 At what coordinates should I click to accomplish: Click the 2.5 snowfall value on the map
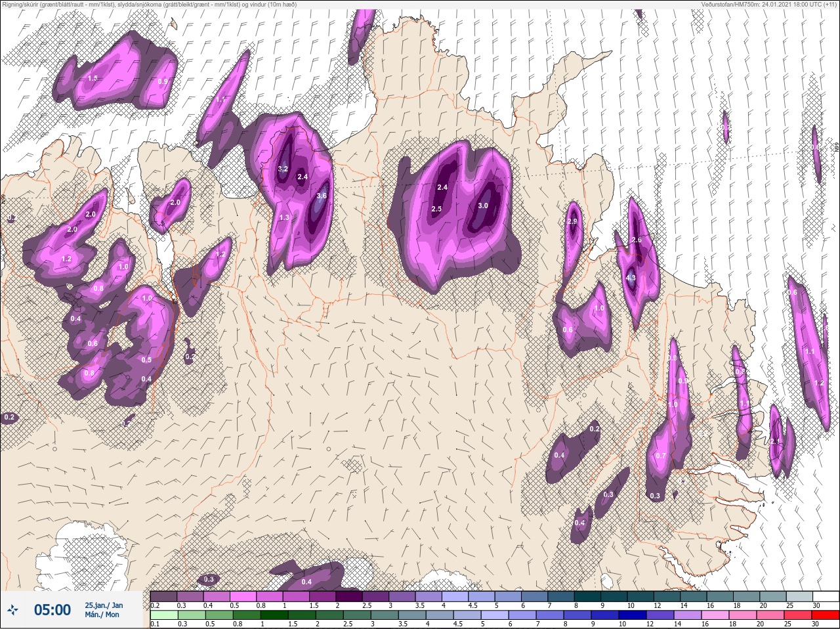click(436, 209)
